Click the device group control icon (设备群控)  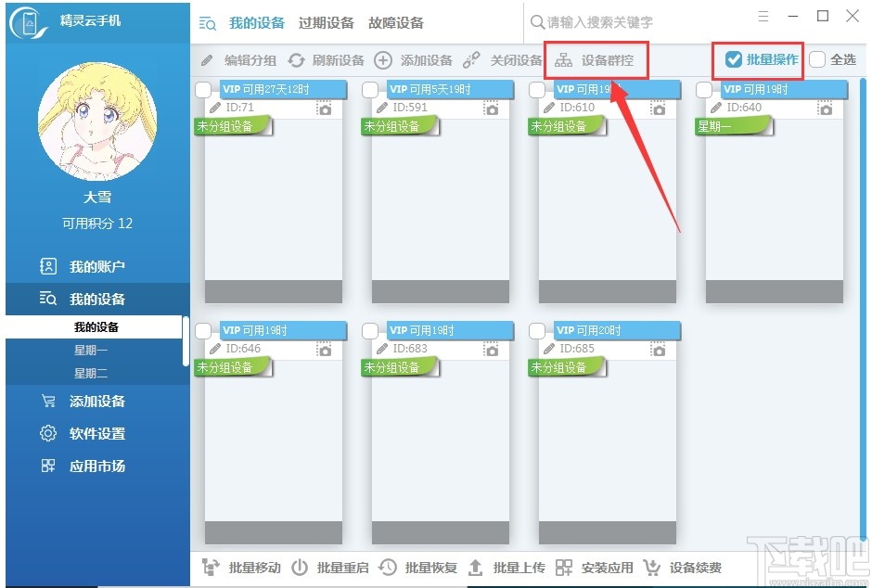pos(563,60)
